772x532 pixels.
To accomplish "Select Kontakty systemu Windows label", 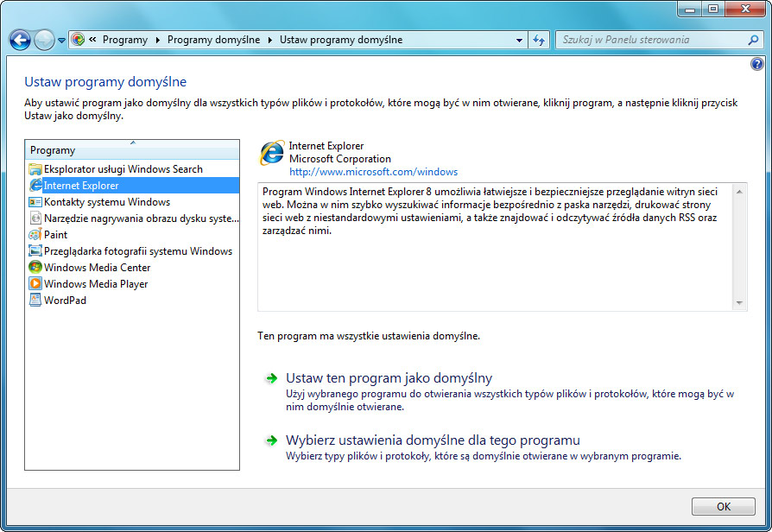I will pyautogui.click(x=107, y=202).
